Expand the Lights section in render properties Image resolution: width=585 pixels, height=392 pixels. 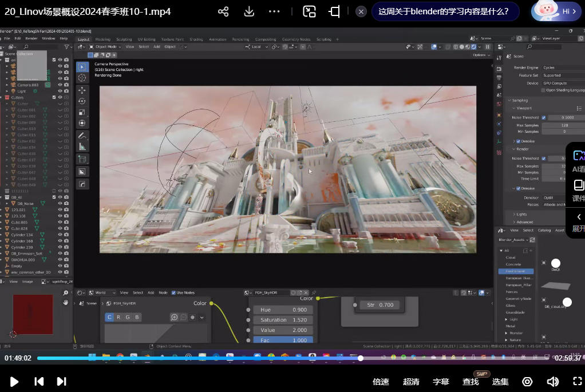[521, 214]
